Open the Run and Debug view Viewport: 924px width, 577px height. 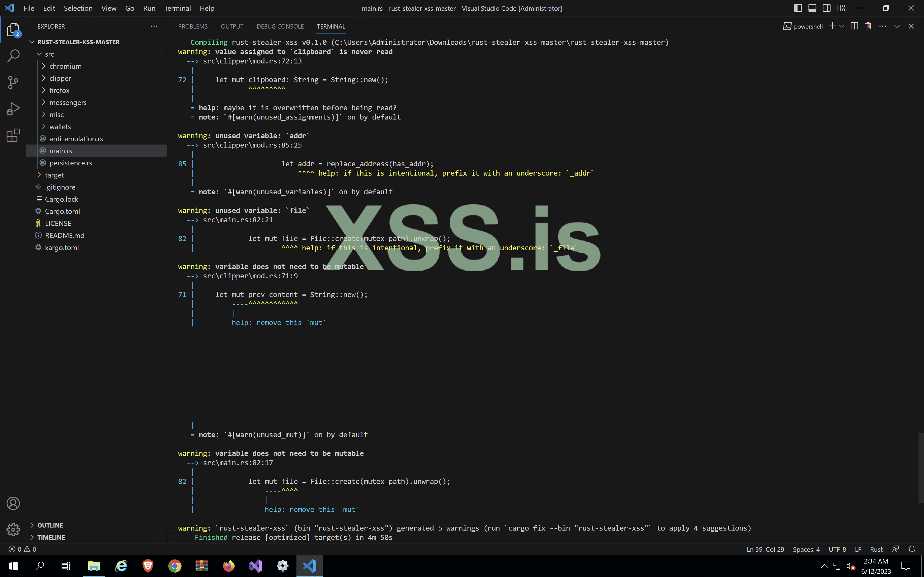coord(13,108)
